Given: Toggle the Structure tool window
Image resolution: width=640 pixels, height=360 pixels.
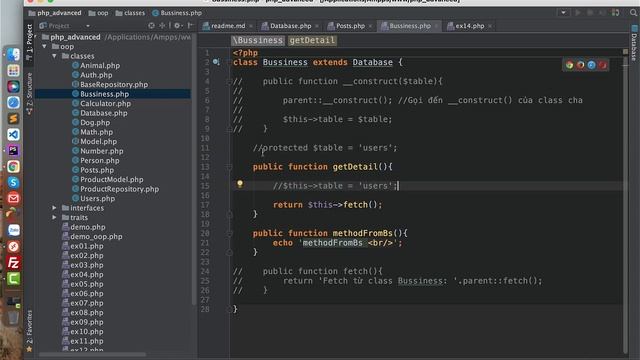Looking at the screenshot, I should 29,93.
